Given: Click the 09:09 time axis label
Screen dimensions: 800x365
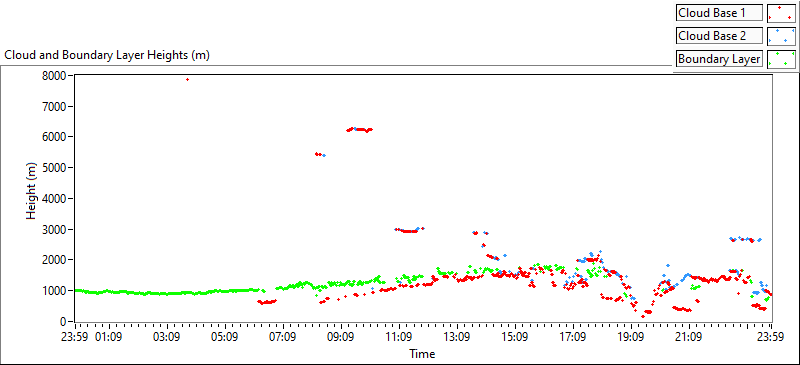Looking at the screenshot, I should tap(341, 336).
